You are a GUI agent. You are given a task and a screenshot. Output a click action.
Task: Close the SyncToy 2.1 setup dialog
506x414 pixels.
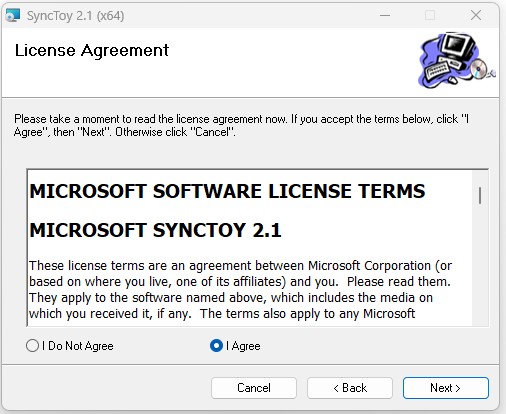click(x=476, y=15)
